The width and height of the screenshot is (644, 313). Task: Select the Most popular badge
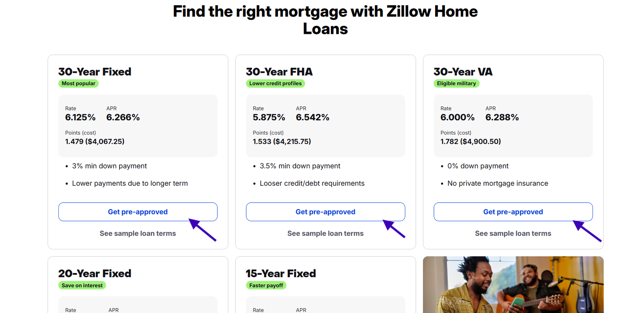(78, 83)
